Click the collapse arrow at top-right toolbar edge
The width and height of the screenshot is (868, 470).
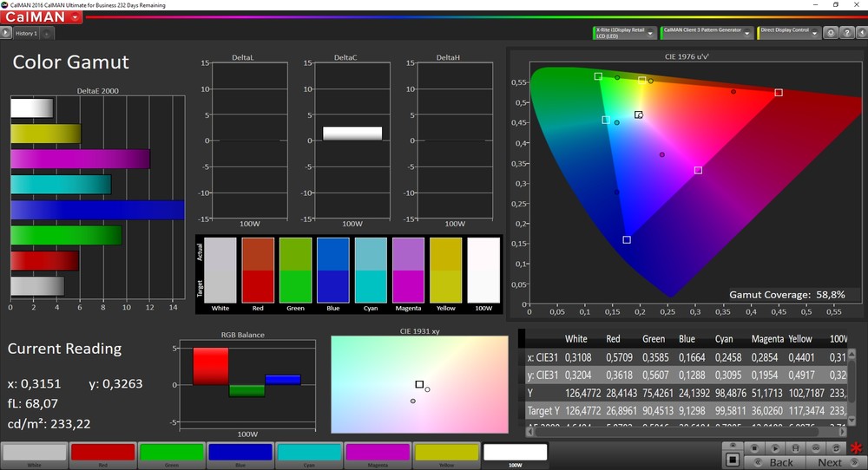pos(861,33)
